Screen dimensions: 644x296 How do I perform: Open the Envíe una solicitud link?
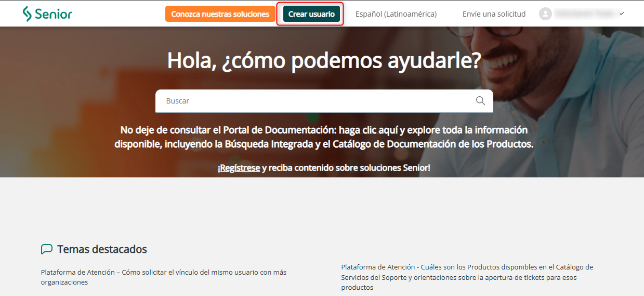coord(494,14)
